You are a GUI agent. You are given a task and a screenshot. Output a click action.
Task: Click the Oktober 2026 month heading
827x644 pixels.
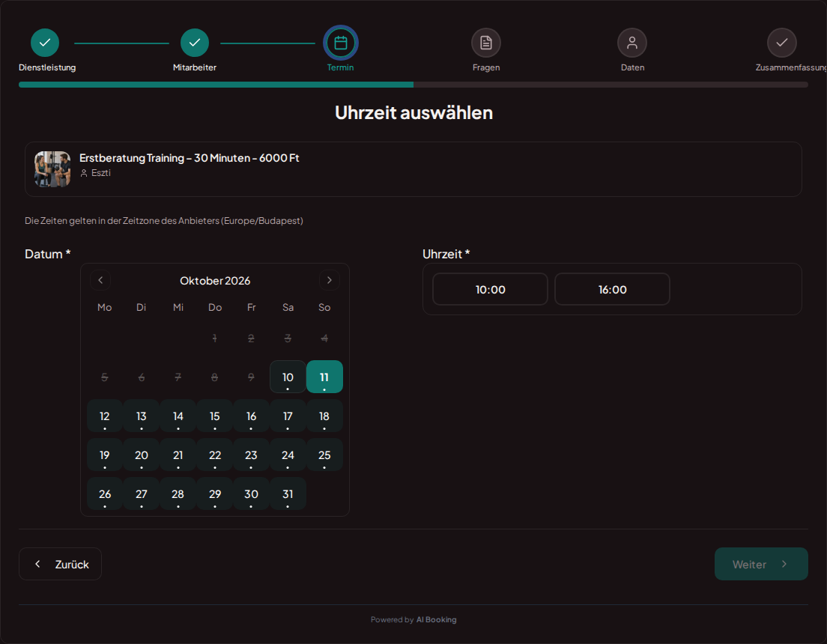[x=215, y=281]
